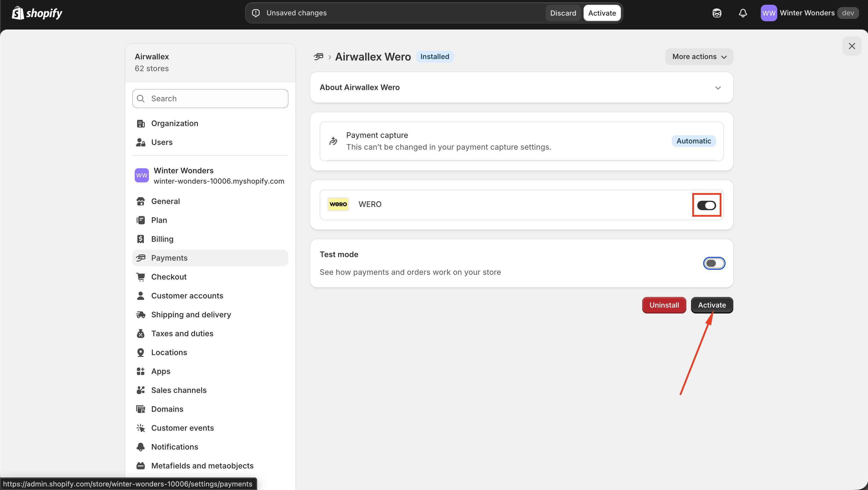
Task: Open the notifications bell
Action: [743, 13]
